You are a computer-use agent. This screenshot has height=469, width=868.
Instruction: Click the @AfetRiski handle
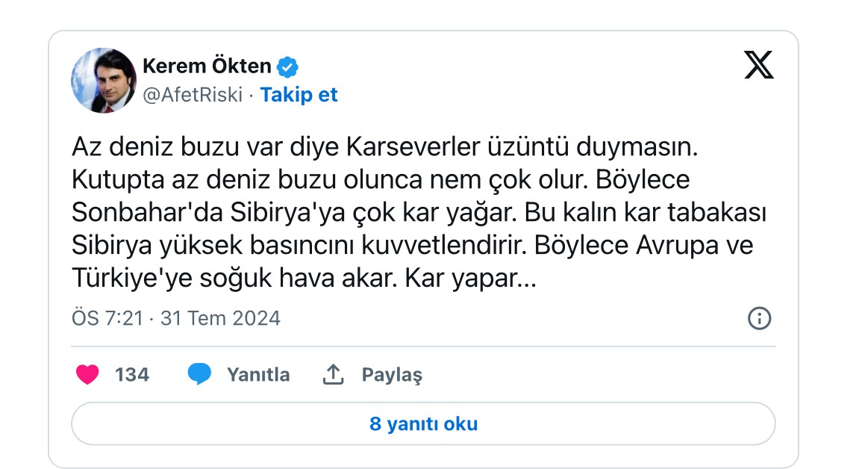tap(193, 95)
